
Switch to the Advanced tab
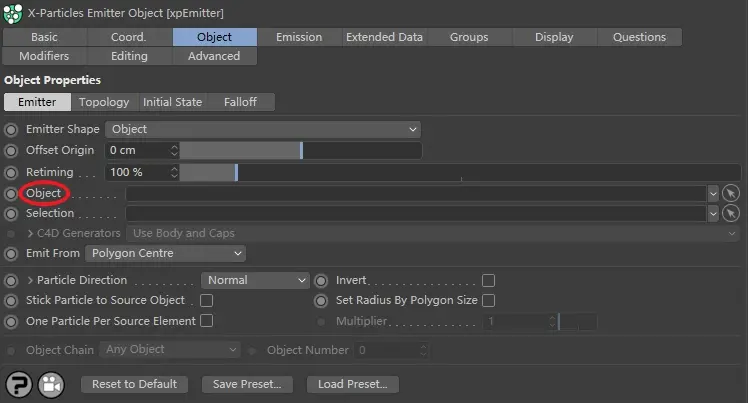point(214,56)
